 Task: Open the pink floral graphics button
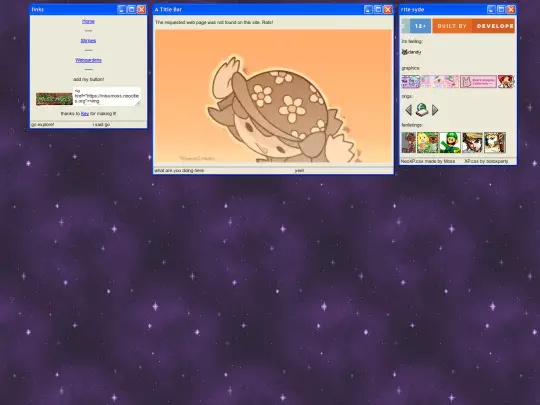[440, 82]
